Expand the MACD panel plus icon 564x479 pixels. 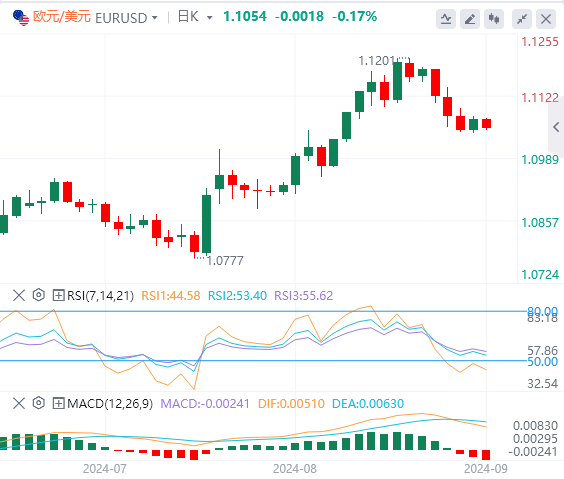click(x=58, y=403)
